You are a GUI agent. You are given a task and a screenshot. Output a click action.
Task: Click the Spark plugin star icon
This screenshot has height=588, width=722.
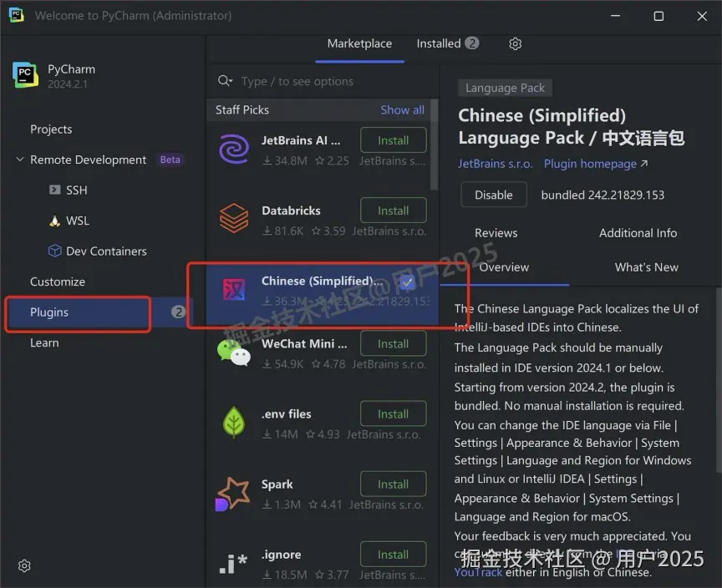[233, 494]
